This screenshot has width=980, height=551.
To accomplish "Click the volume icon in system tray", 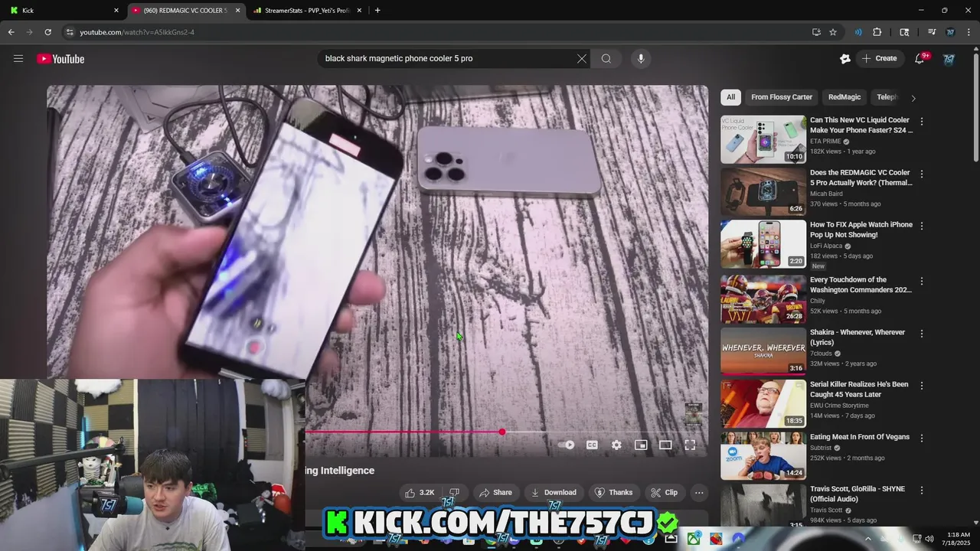I will click(930, 539).
